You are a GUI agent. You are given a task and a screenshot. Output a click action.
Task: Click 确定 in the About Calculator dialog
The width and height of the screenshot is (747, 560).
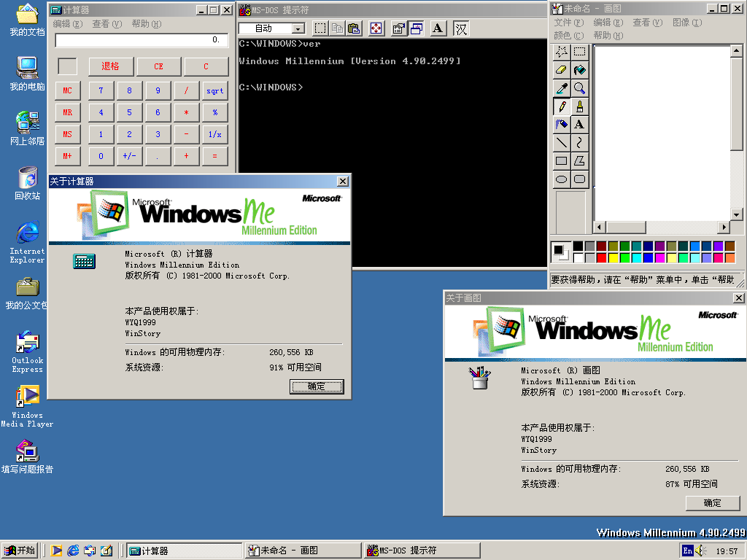pos(317,386)
